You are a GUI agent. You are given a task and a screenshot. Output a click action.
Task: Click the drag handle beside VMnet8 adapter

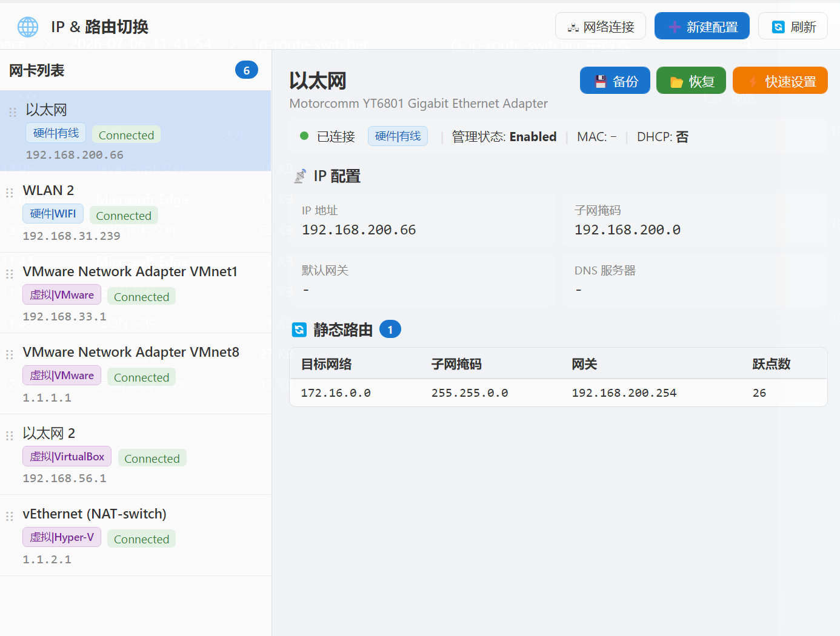[9, 355]
